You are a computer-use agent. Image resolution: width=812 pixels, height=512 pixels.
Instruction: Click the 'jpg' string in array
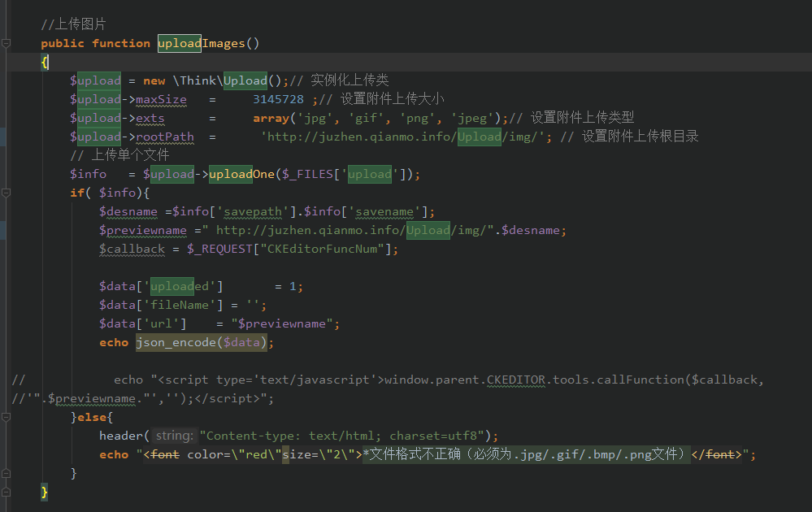pos(315,118)
